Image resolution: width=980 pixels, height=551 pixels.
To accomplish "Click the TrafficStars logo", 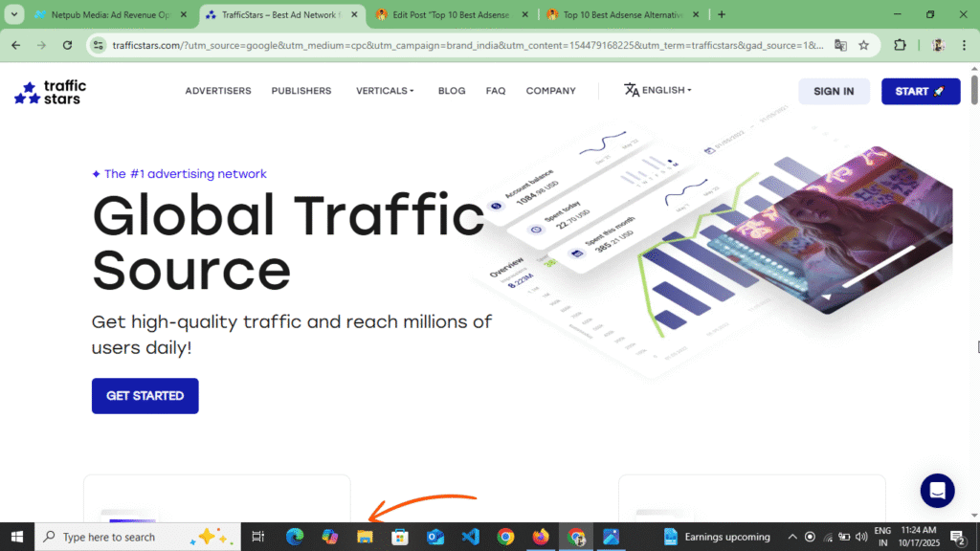I will pos(48,90).
